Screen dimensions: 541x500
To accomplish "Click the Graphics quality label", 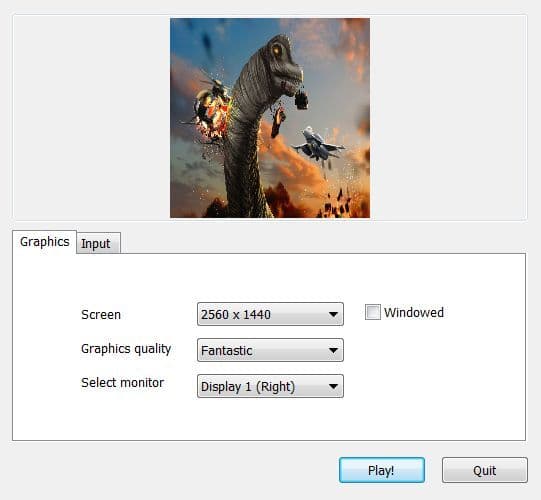I will pyautogui.click(x=126, y=349).
